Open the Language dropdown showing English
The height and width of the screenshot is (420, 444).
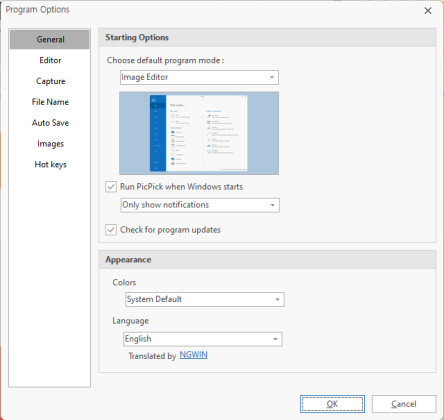pyautogui.click(x=203, y=339)
